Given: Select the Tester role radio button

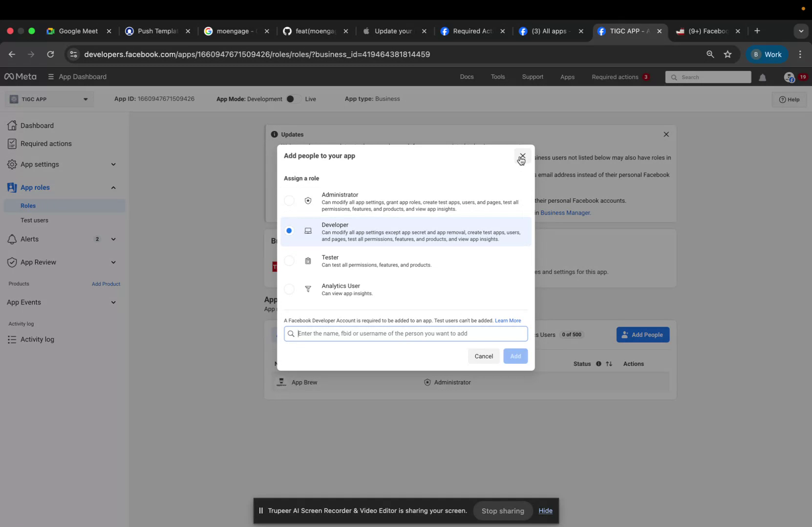Looking at the screenshot, I should (x=289, y=261).
